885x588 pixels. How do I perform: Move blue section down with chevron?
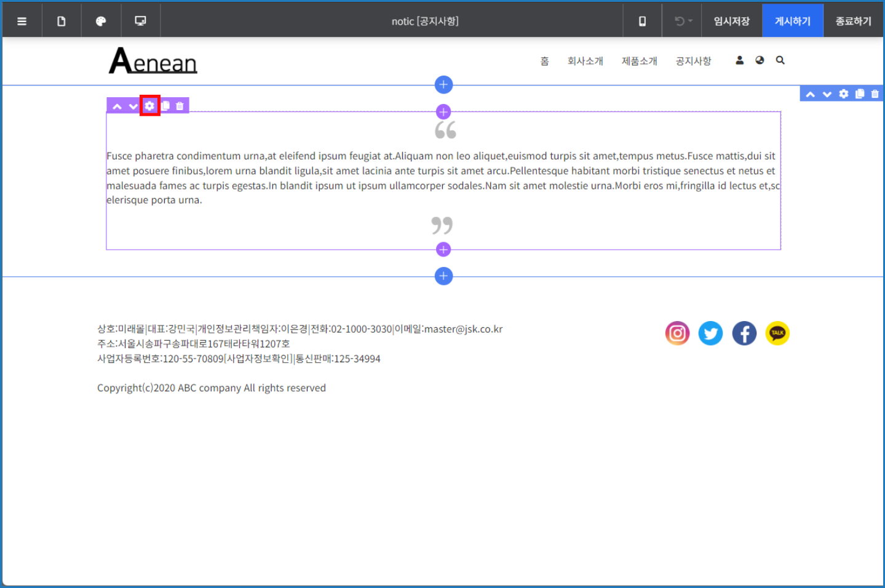(827, 94)
